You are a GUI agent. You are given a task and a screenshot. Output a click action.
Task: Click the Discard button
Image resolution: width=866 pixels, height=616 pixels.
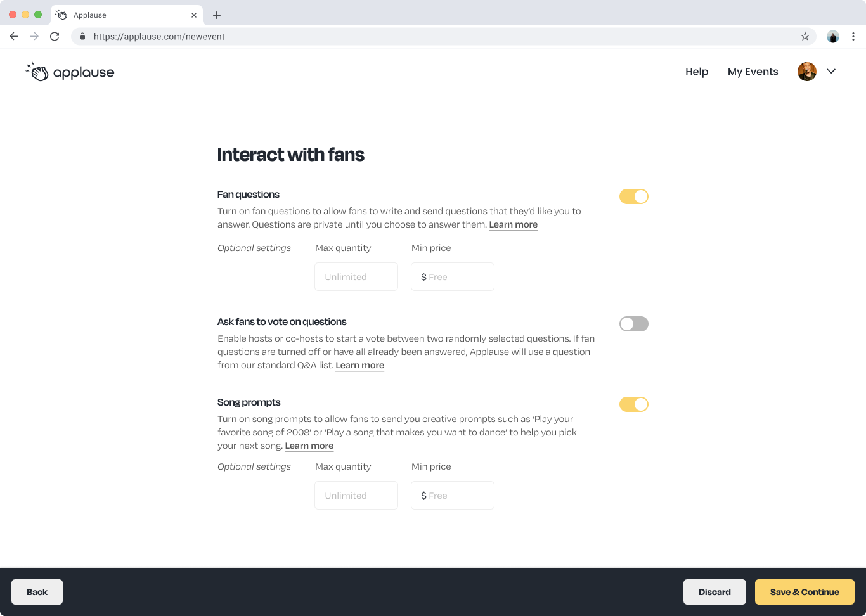(714, 592)
